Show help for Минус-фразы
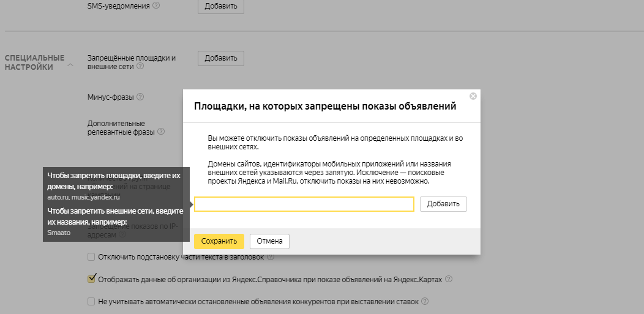This screenshot has width=644, height=314. (x=140, y=97)
